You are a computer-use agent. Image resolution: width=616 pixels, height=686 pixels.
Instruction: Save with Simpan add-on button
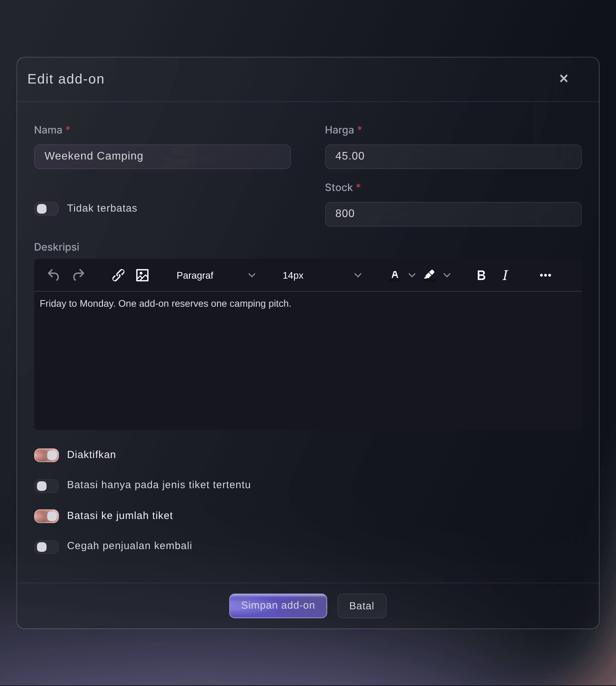[x=278, y=606]
